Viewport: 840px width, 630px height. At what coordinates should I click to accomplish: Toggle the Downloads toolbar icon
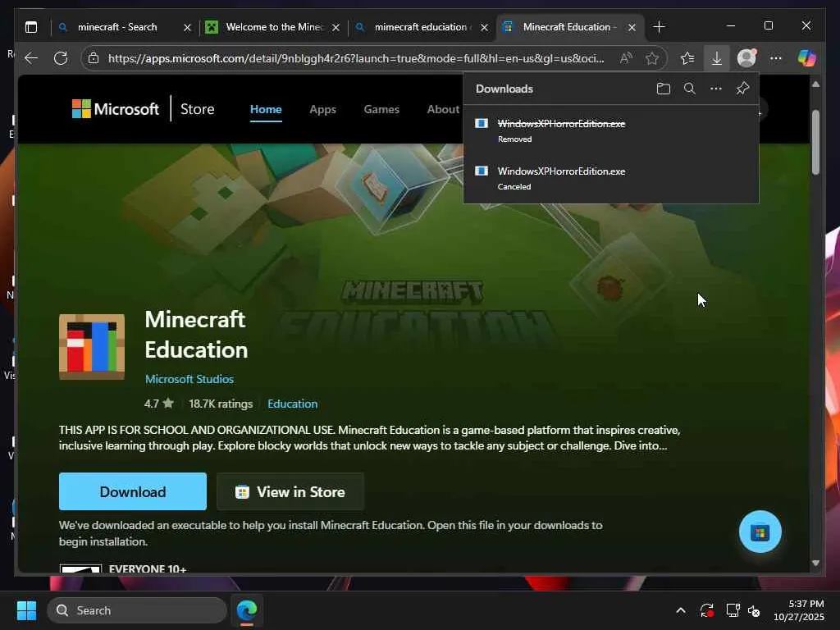[716, 58]
